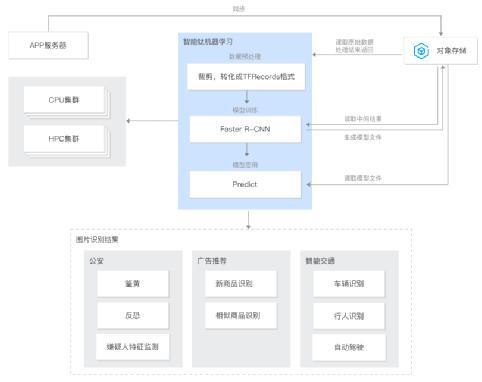The height and width of the screenshot is (382, 482).
Task: Click the 对象存储 hexagon cube icon
Action: (x=421, y=51)
